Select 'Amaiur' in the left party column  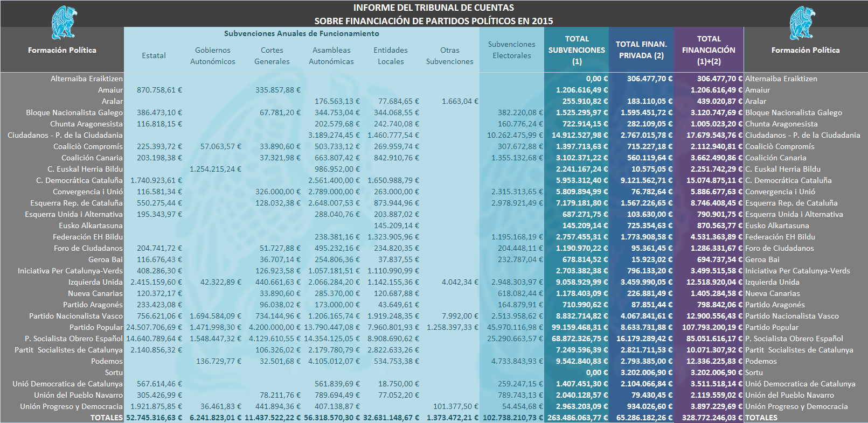110,90
